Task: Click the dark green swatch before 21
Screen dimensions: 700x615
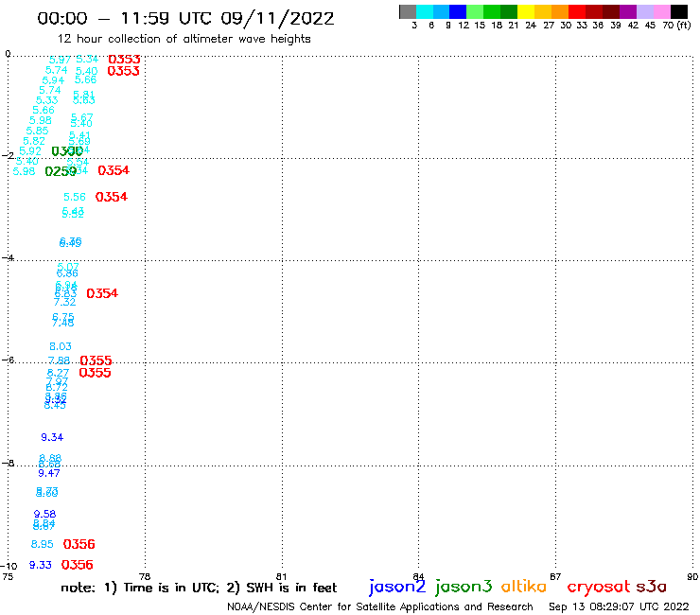Action: click(x=509, y=11)
